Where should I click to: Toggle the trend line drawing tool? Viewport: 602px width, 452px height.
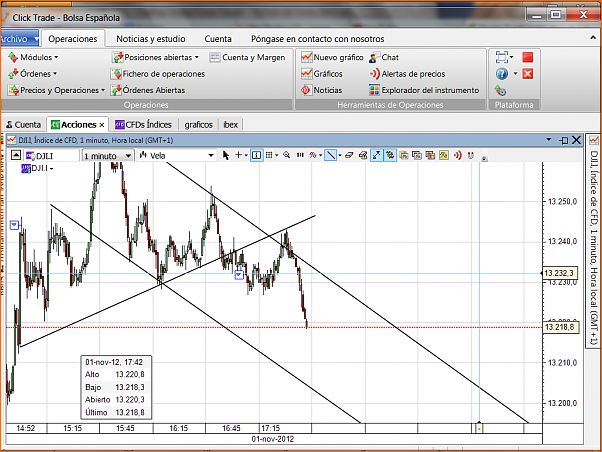coord(331,155)
